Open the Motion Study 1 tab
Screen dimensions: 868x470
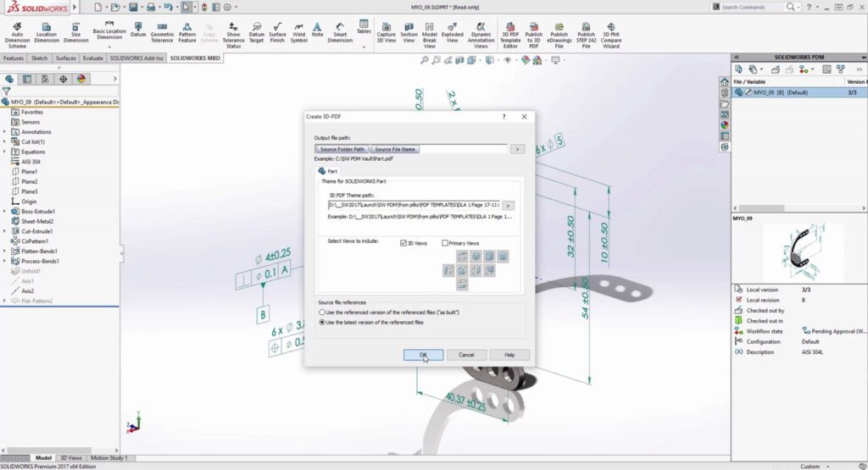coord(108,458)
